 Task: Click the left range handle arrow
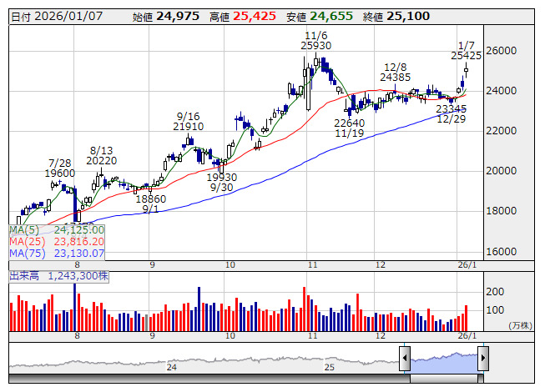(405, 358)
